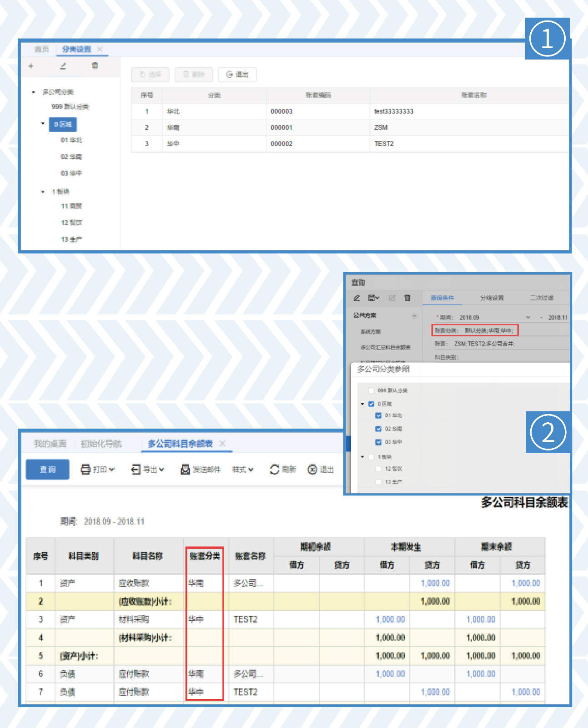Click the blue 查询 button
Screen dimensions: 588x728
pyautogui.click(x=47, y=469)
